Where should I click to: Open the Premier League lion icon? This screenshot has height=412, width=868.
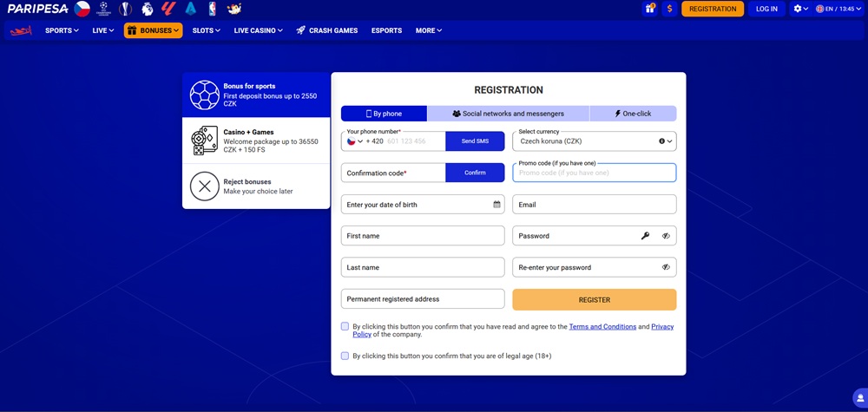click(x=148, y=9)
